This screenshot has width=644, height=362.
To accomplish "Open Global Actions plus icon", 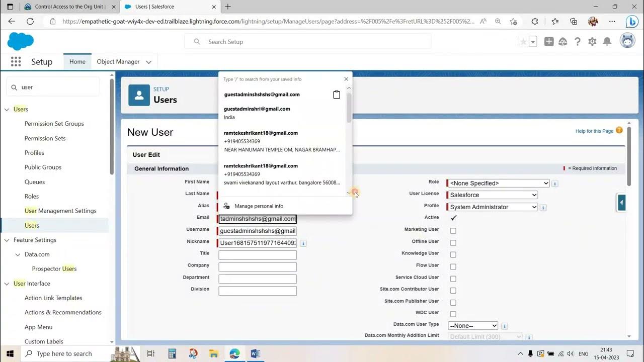I will point(549,42).
